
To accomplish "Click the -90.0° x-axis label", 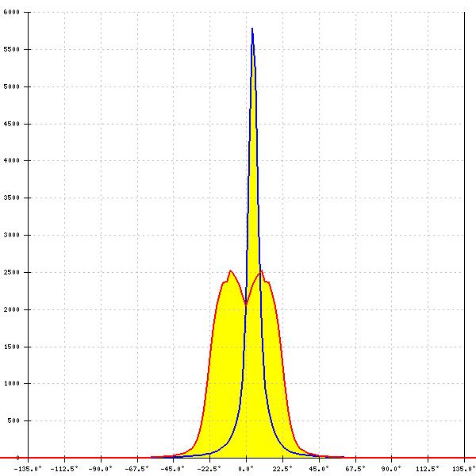I will 100,469.
